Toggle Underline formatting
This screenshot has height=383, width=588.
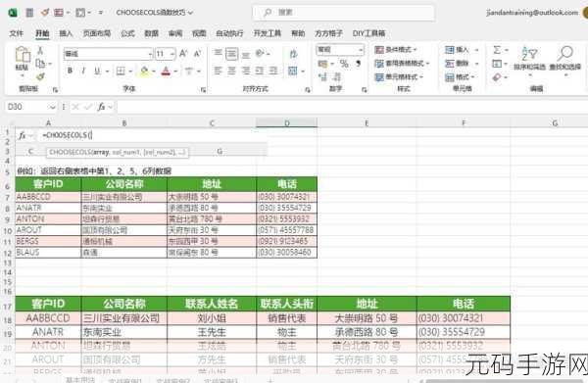click(x=97, y=71)
